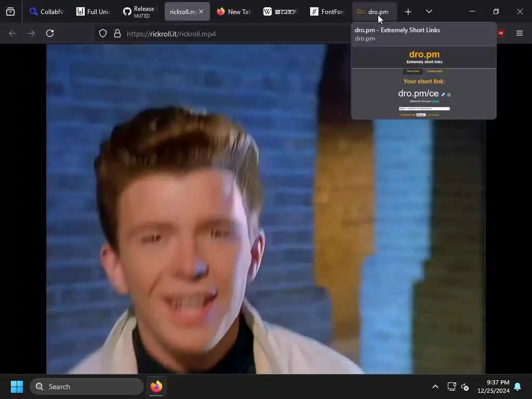Switch to the New Tab tab
This screenshot has width=532, height=399.
(234, 12)
